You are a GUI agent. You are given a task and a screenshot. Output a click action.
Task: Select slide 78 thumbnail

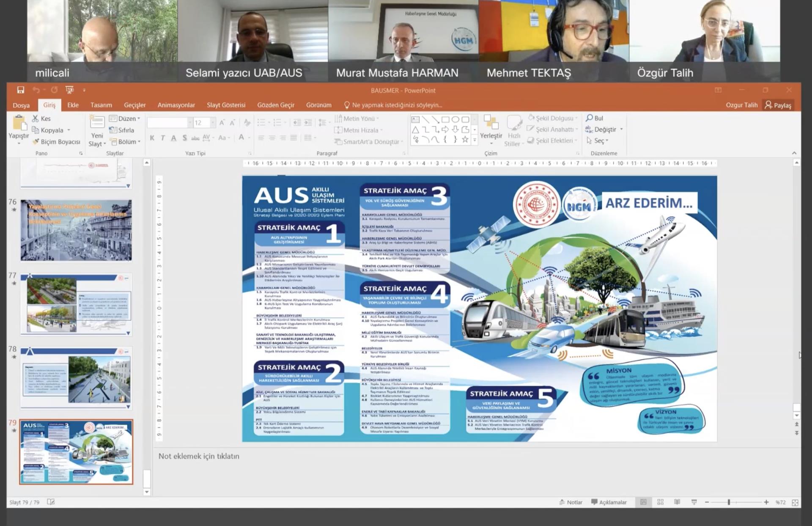point(76,377)
